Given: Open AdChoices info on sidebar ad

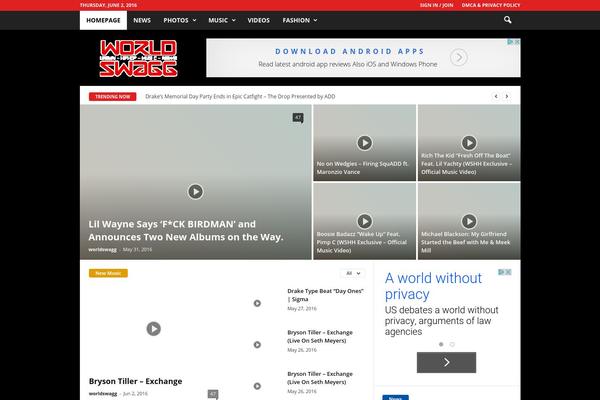Looking at the screenshot, I should pyautogui.click(x=501, y=272).
